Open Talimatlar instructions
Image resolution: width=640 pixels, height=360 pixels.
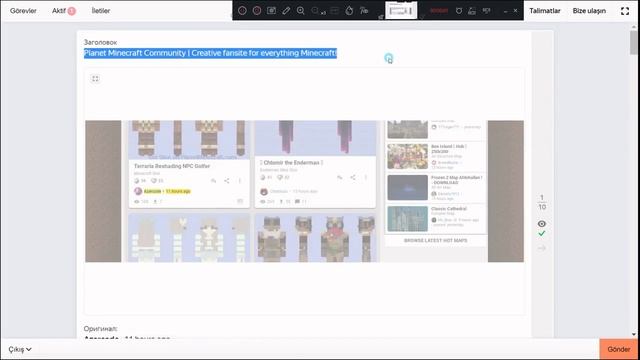[x=545, y=11]
